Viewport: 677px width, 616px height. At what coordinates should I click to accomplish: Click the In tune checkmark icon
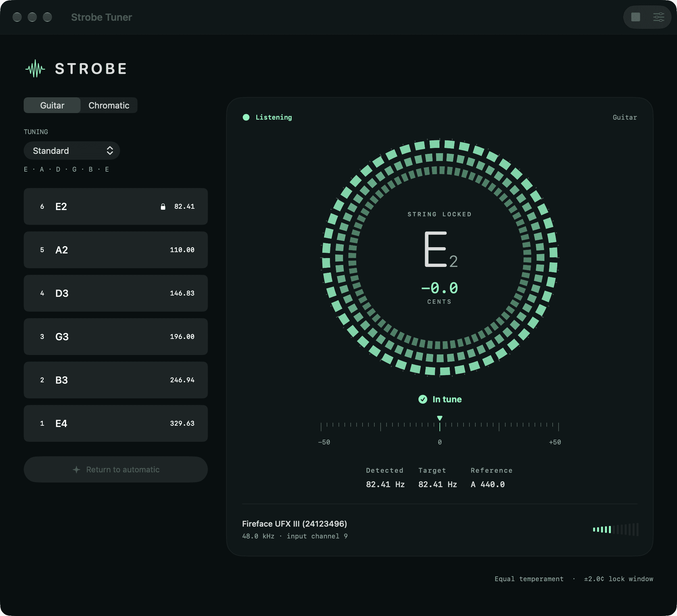click(x=423, y=399)
